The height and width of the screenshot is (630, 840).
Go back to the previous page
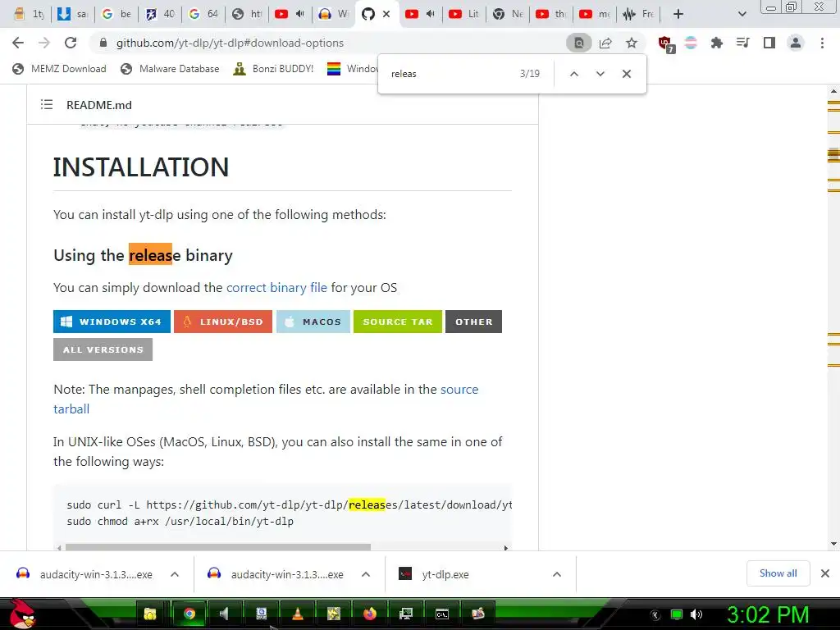18,43
